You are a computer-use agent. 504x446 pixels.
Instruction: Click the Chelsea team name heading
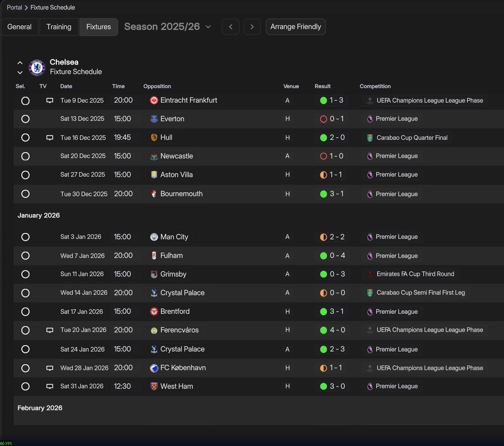point(64,62)
